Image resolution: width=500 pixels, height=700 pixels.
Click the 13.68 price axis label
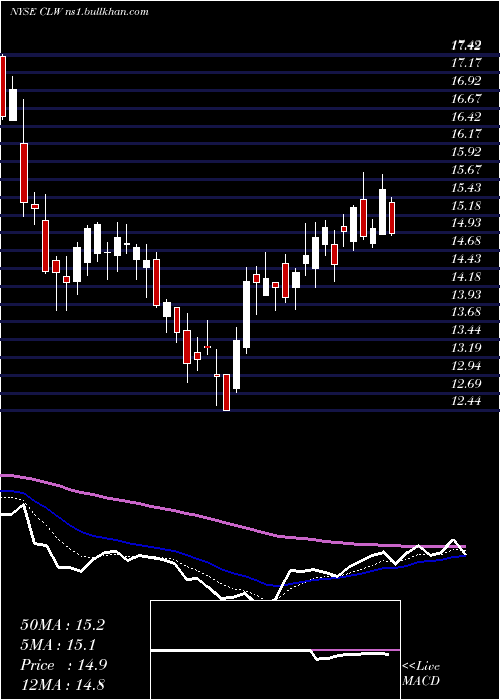466,312
